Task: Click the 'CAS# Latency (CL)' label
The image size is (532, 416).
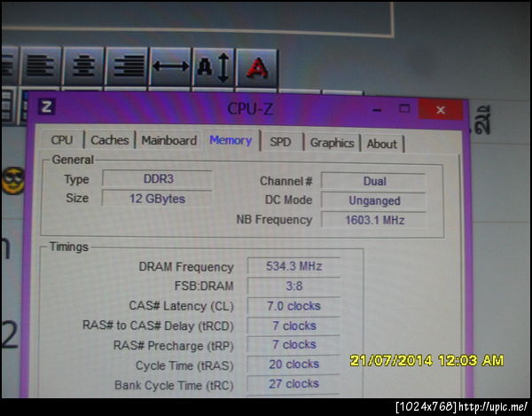Action: click(182, 306)
